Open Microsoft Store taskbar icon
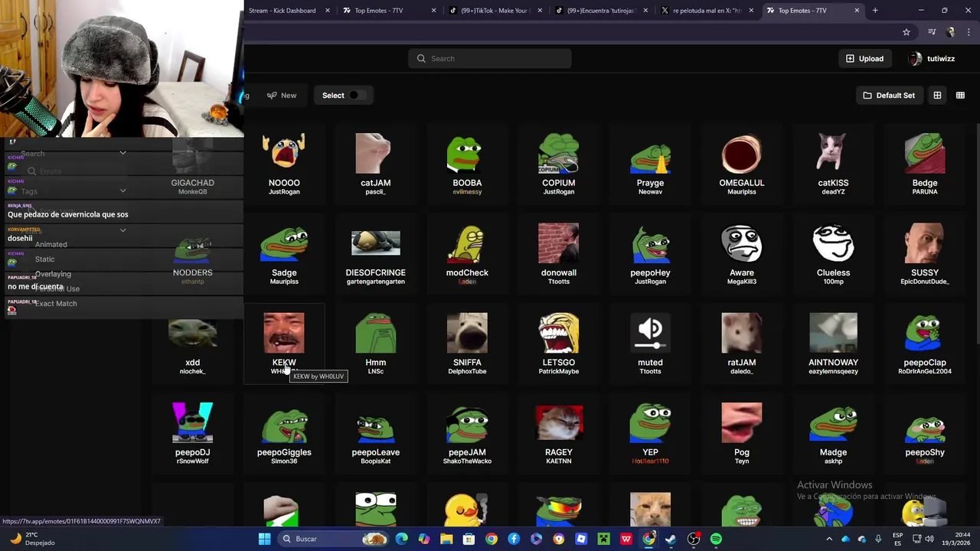980x551 pixels. [469, 539]
